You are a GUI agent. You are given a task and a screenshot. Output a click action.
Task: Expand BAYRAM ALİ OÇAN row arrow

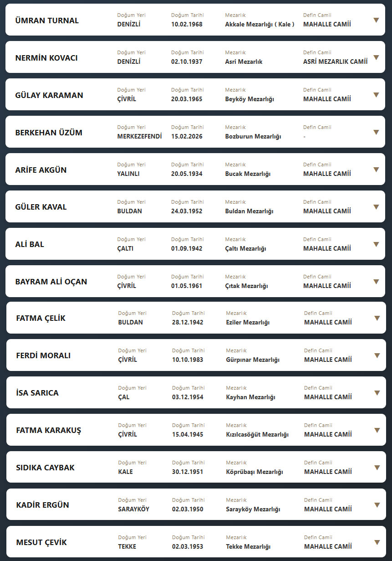(376, 282)
